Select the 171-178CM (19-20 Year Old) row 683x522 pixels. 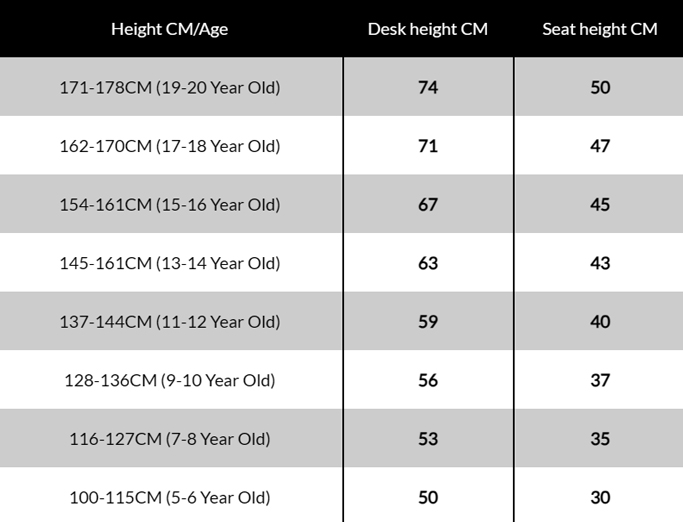pyautogui.click(x=342, y=87)
